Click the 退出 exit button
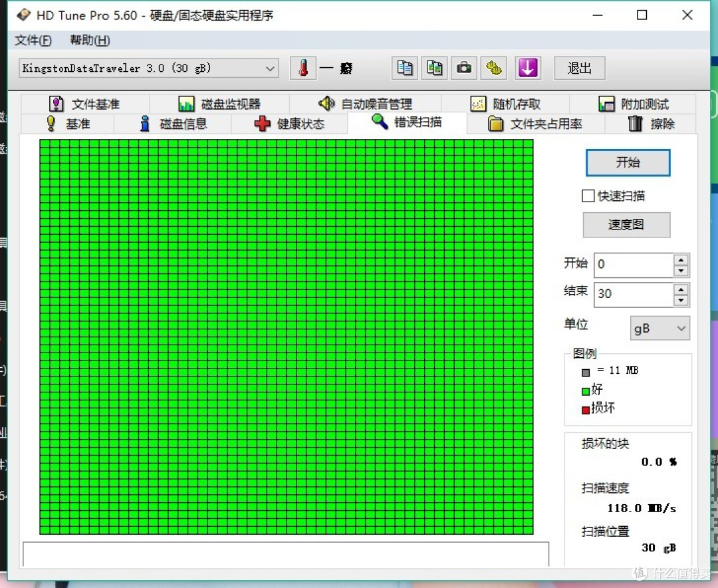 click(580, 69)
